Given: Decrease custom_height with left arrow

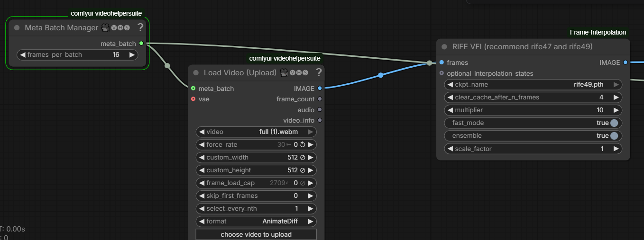Looking at the screenshot, I should tap(201, 170).
